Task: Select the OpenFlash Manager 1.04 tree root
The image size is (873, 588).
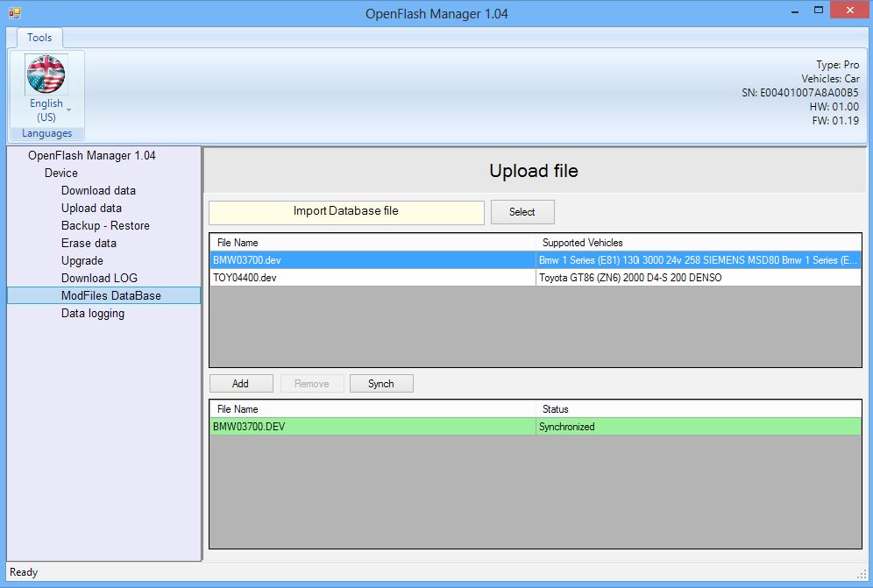Action: (92, 155)
